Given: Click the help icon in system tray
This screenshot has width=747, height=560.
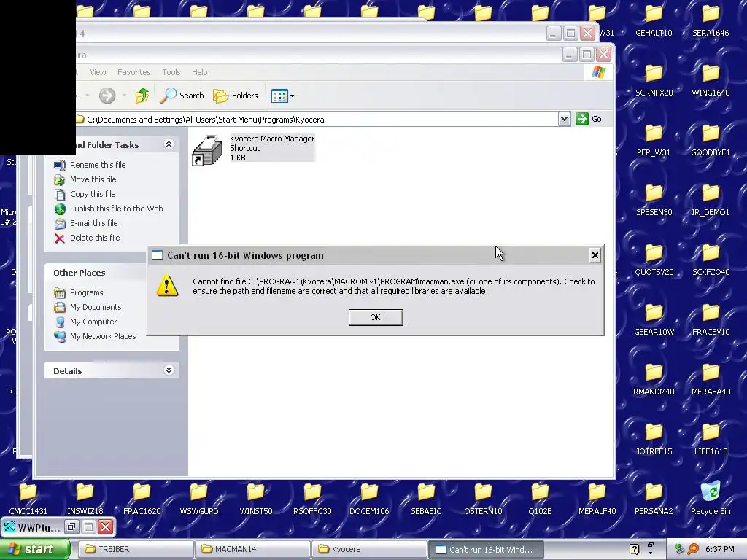Looking at the screenshot, I should coord(634,550).
